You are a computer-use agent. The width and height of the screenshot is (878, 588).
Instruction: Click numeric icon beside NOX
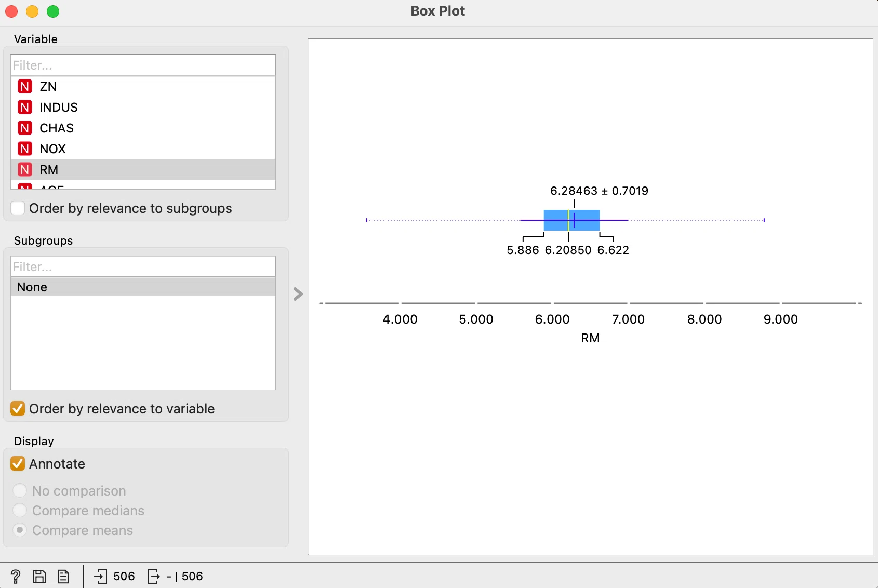point(25,149)
